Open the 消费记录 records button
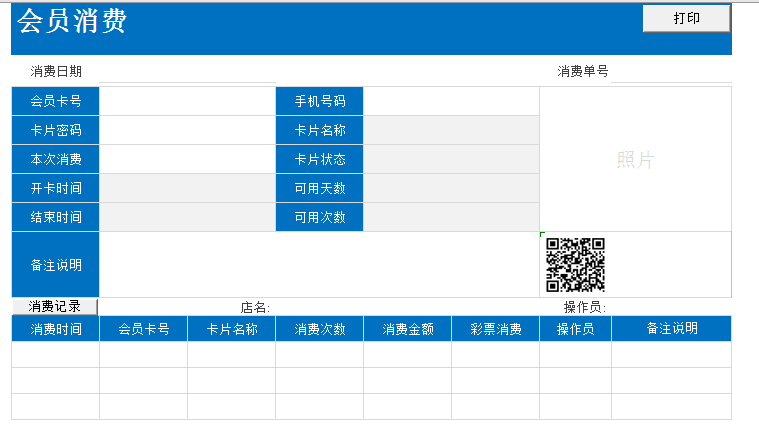759x448 pixels. tap(55, 307)
